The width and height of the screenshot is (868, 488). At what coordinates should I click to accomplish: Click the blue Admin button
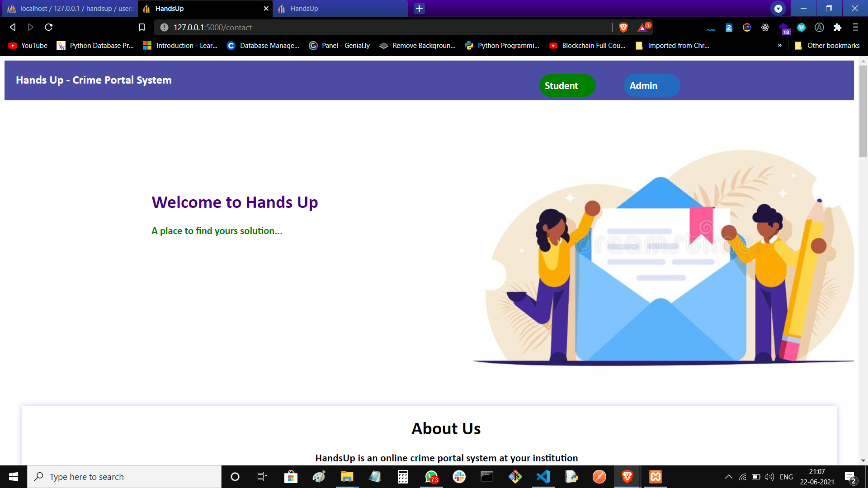pyautogui.click(x=652, y=85)
